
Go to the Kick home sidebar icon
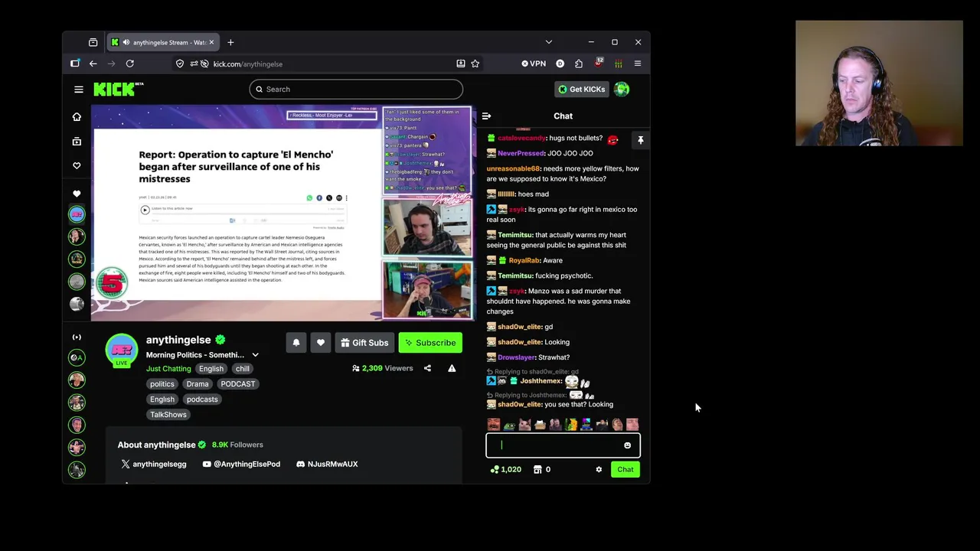pos(77,117)
